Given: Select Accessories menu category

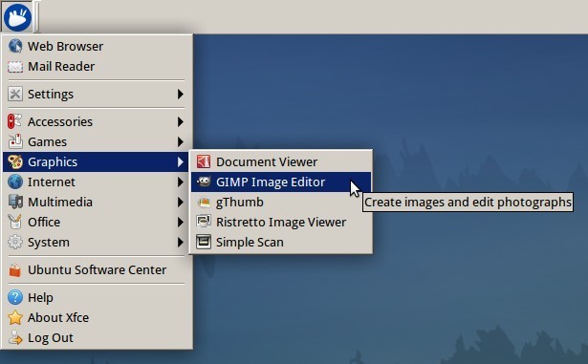Looking at the screenshot, I should point(97,121).
